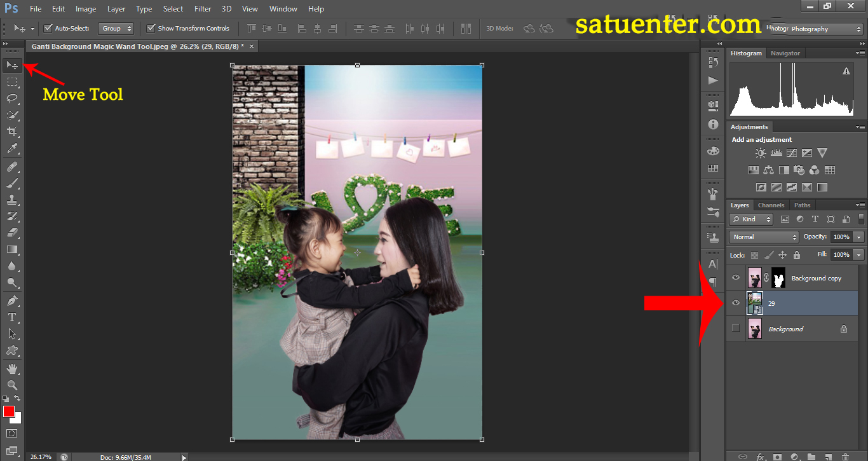Switch to the Navigator tab

(x=785, y=53)
